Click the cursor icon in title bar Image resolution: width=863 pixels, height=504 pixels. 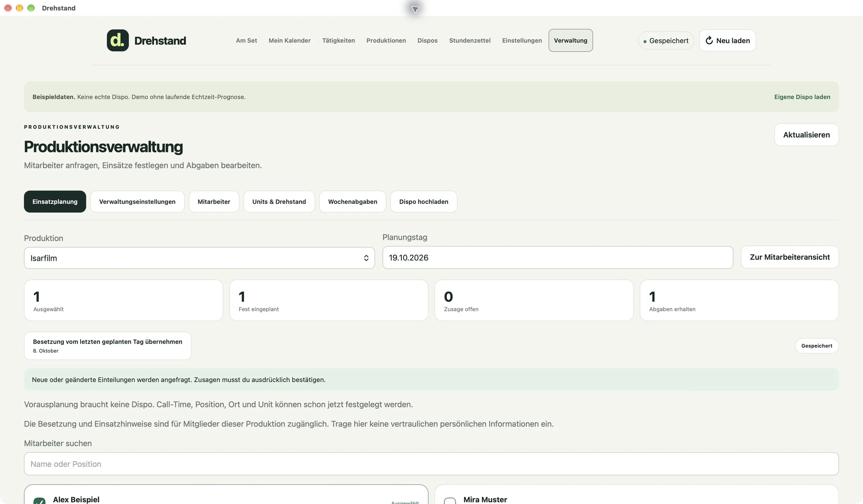tap(415, 9)
